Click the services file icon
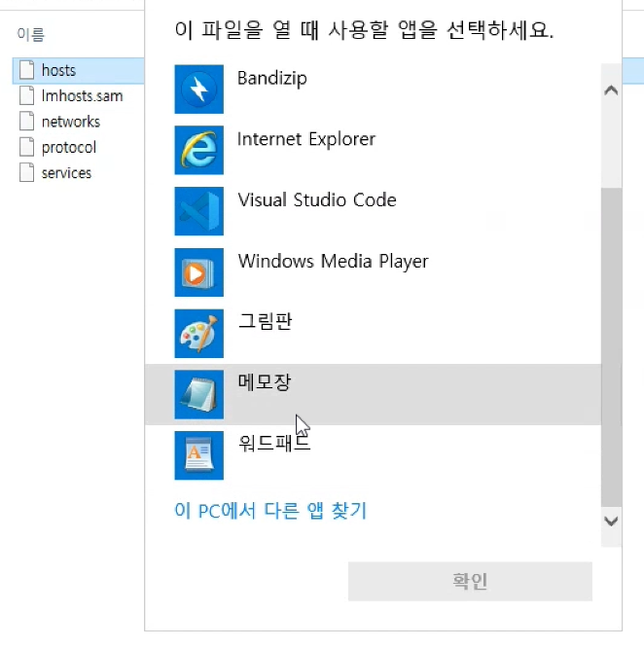The image size is (644, 648). [27, 173]
